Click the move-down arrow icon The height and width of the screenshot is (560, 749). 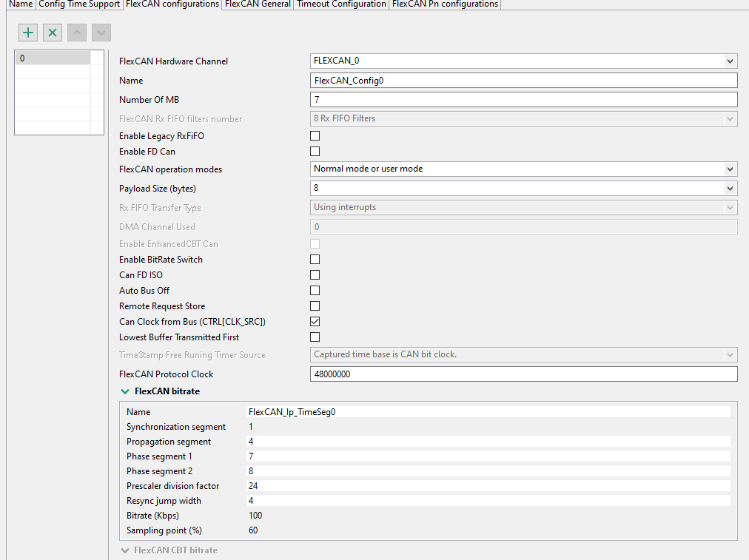[101, 33]
